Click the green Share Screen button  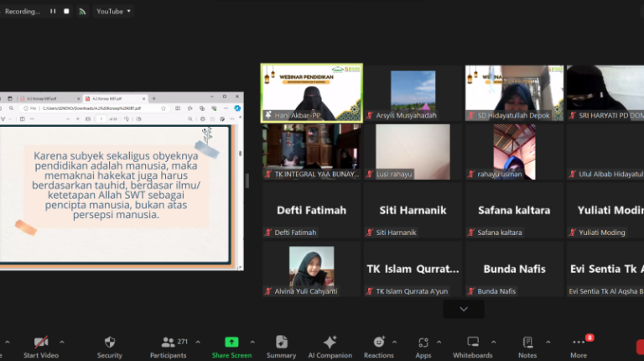[231, 348]
